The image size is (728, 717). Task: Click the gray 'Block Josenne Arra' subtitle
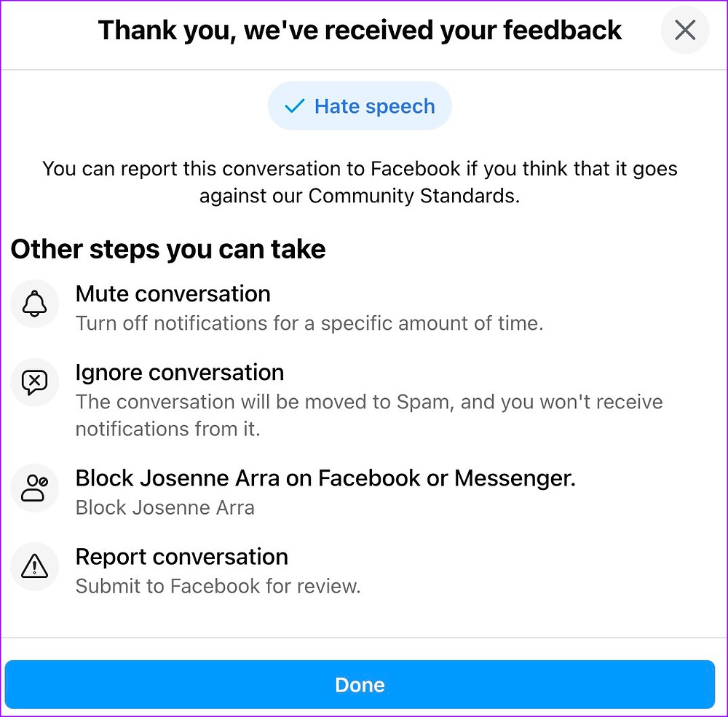pos(165,507)
